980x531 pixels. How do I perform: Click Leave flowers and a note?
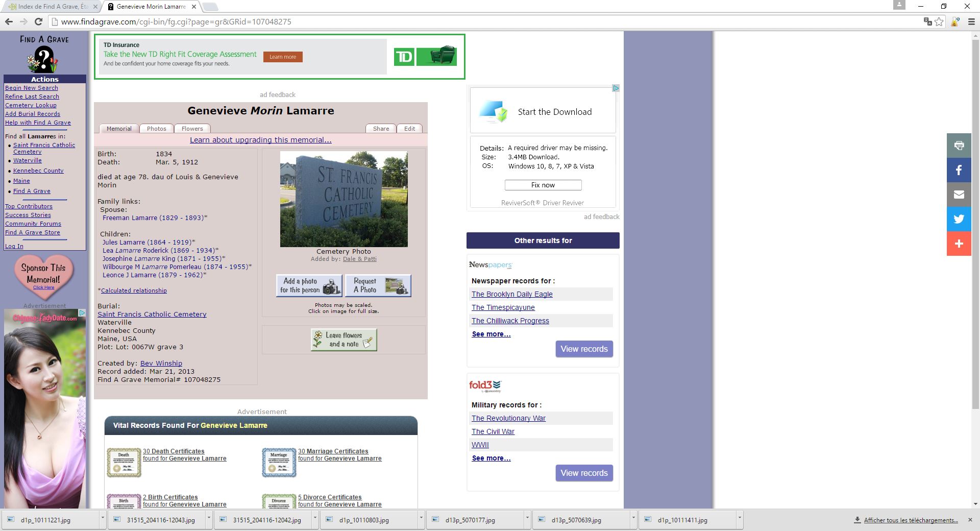(x=344, y=340)
